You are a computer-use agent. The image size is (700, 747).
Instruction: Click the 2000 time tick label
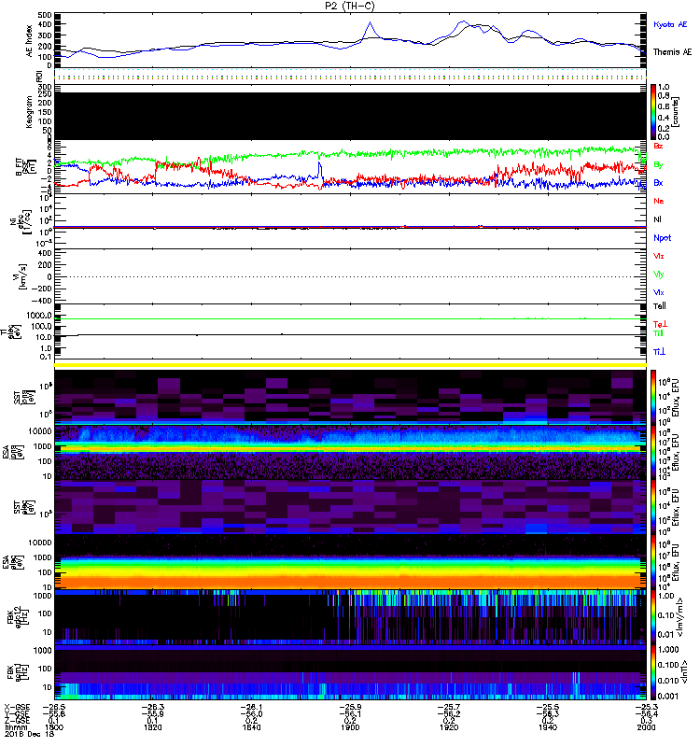(x=646, y=727)
